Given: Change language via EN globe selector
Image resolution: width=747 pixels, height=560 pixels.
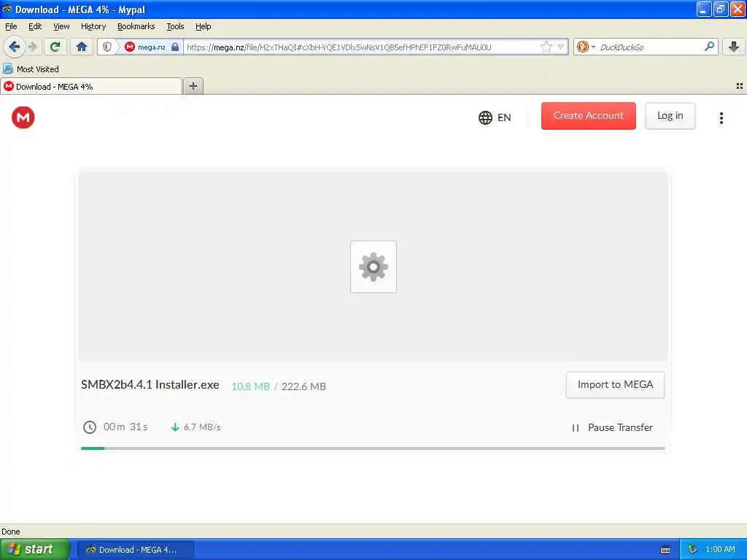Looking at the screenshot, I should (495, 117).
